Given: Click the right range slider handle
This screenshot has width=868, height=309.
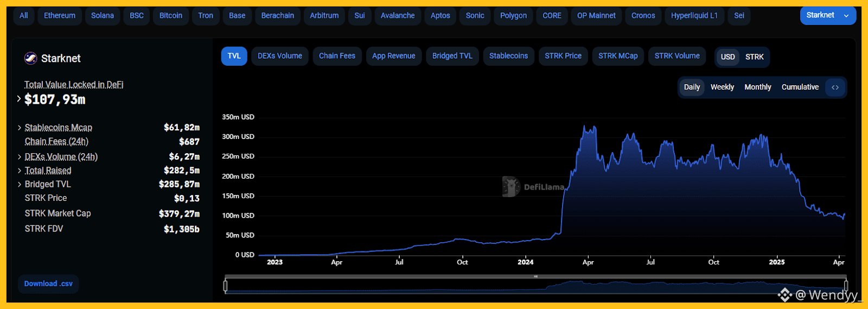Looking at the screenshot, I should click(x=846, y=285).
